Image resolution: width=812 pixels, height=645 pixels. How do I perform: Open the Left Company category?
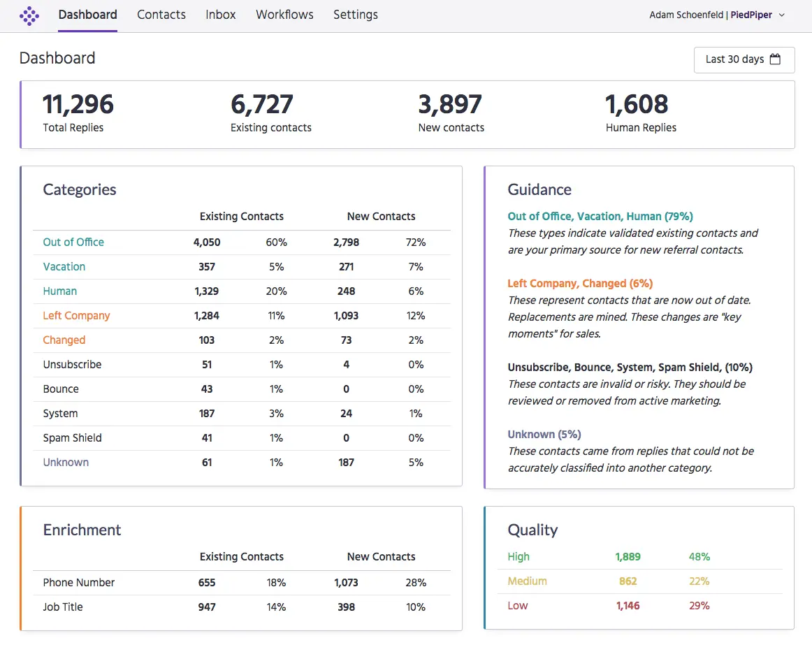pyautogui.click(x=76, y=316)
